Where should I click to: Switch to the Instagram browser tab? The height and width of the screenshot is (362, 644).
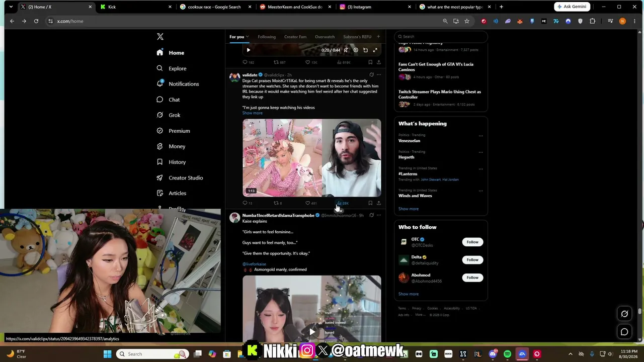[375, 7]
